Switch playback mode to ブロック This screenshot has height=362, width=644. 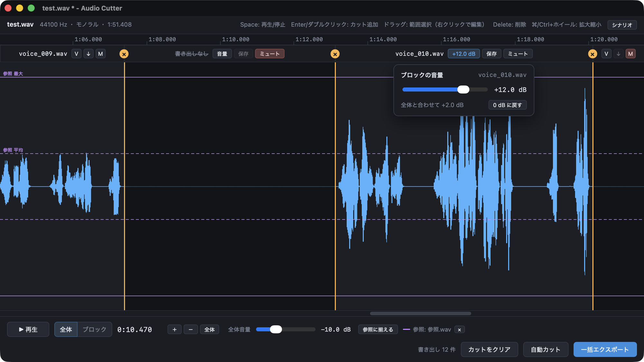pyautogui.click(x=94, y=329)
